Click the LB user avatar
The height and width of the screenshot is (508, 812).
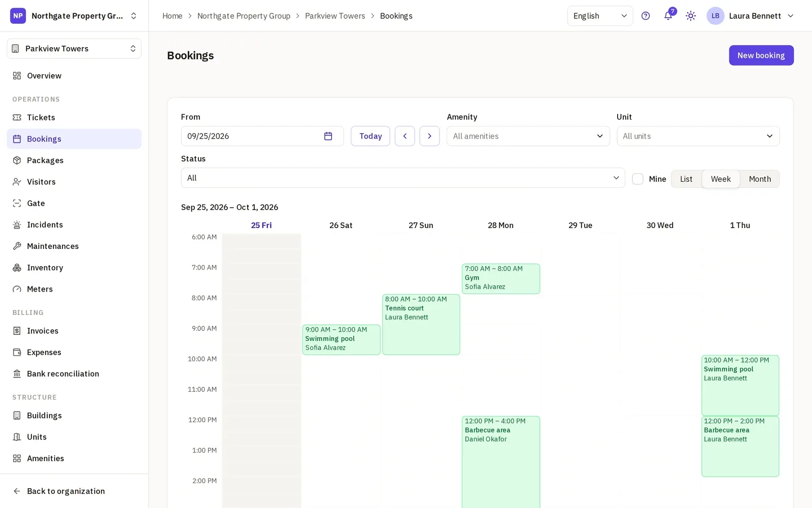click(x=715, y=16)
